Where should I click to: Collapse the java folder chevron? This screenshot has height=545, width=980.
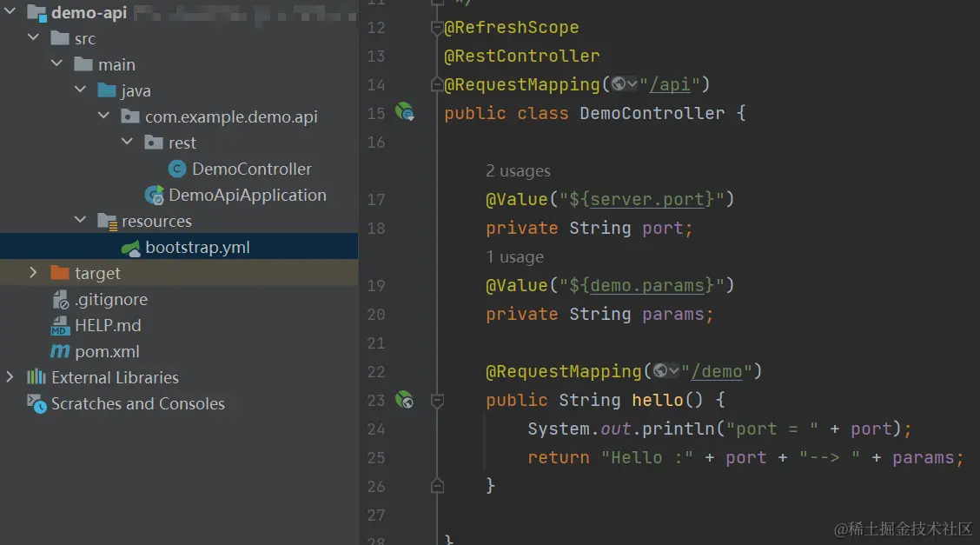tap(80, 90)
